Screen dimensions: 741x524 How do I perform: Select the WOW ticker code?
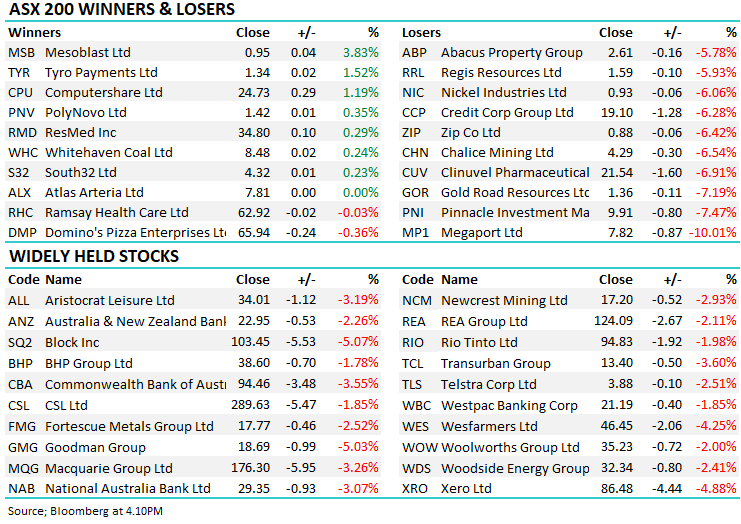click(x=419, y=447)
